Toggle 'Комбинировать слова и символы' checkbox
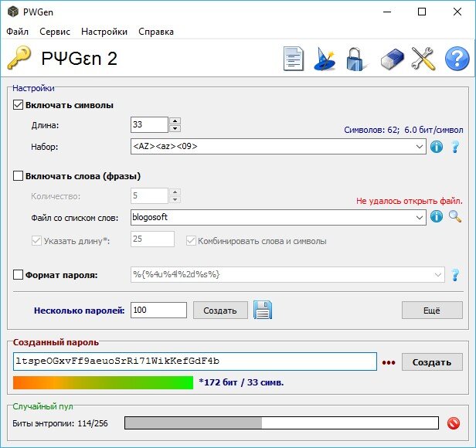 click(x=191, y=241)
